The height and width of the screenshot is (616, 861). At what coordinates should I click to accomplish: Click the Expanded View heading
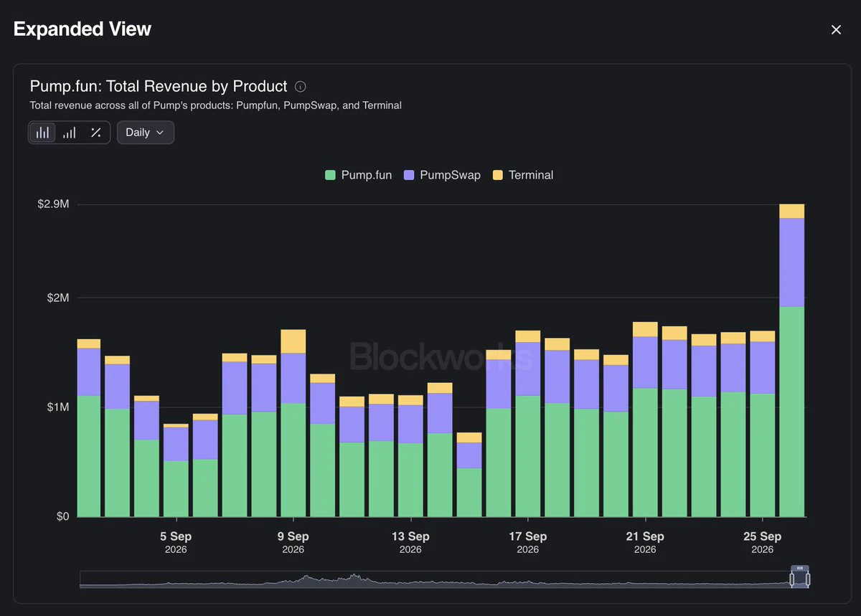[x=83, y=29]
